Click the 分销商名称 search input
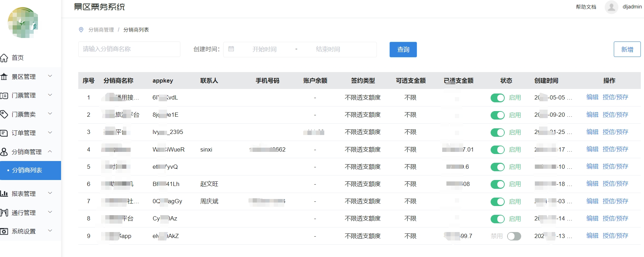The image size is (644, 257). coord(129,49)
